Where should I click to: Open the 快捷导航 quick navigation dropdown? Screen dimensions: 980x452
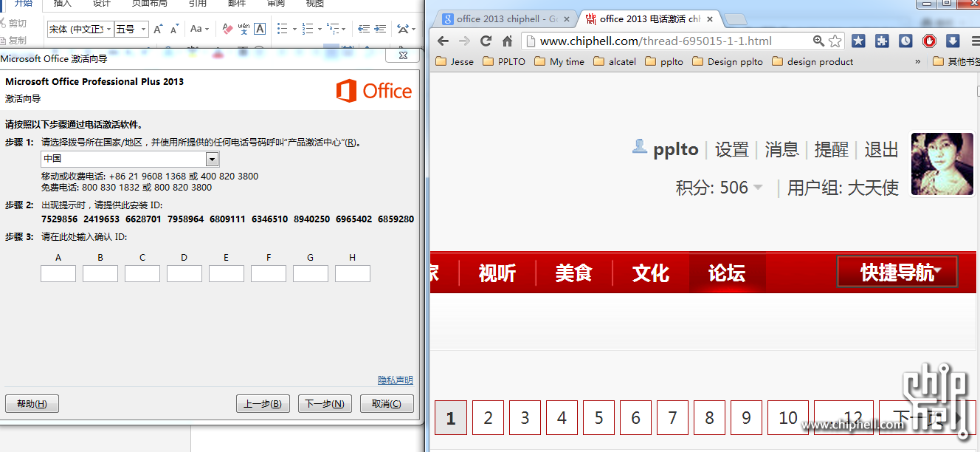[897, 272]
